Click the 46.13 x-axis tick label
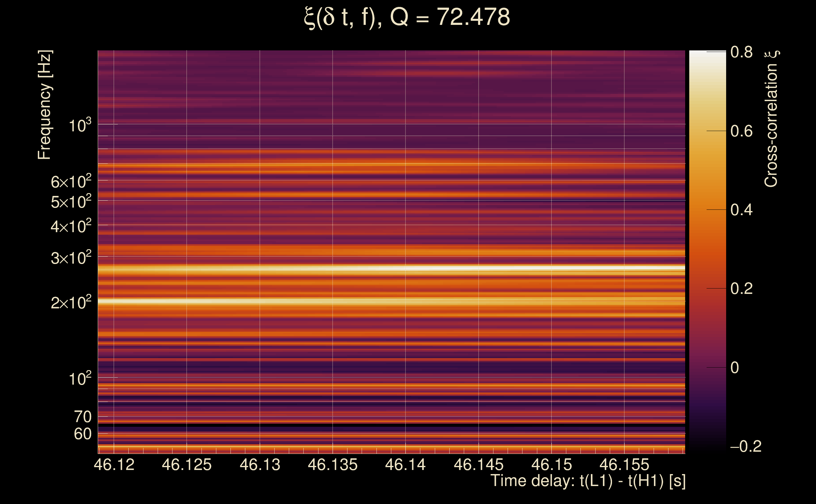 (x=260, y=465)
